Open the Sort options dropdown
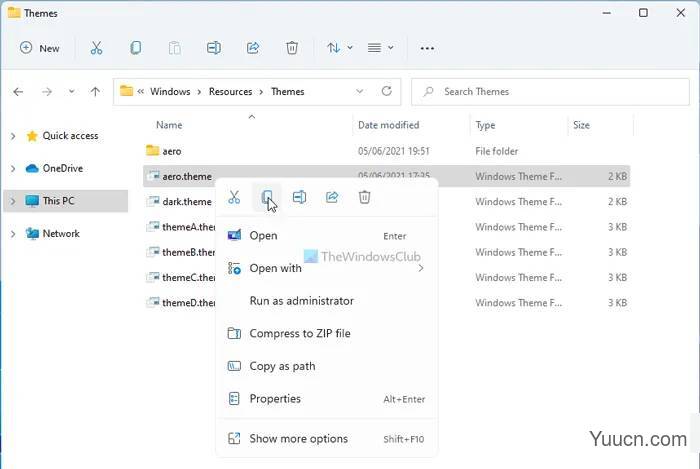The image size is (700, 469). coord(339,48)
